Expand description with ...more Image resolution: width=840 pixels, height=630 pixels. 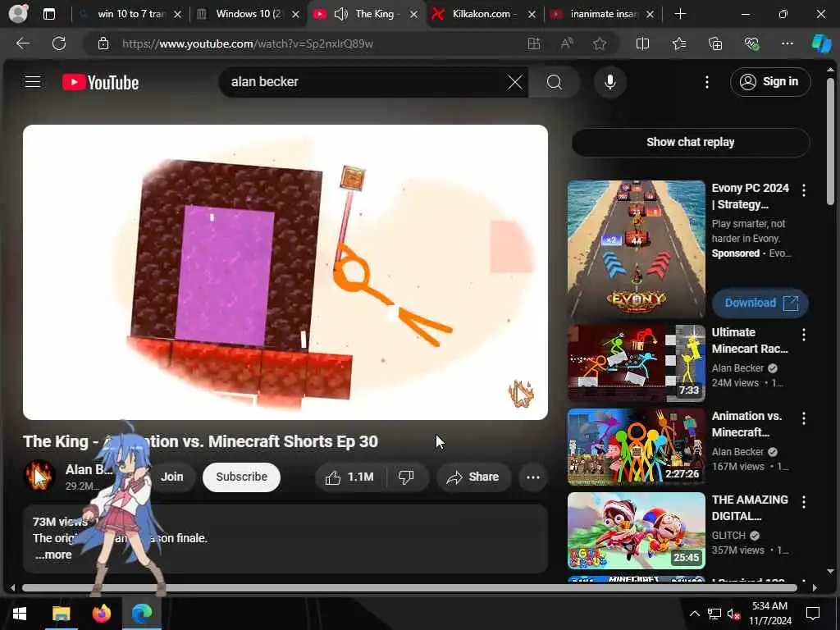pyautogui.click(x=53, y=555)
